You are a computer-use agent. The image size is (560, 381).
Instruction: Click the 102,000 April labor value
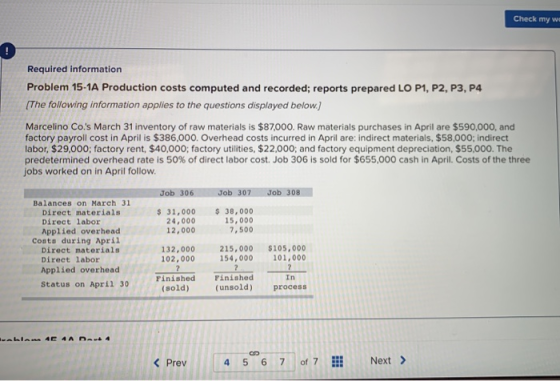(x=178, y=259)
